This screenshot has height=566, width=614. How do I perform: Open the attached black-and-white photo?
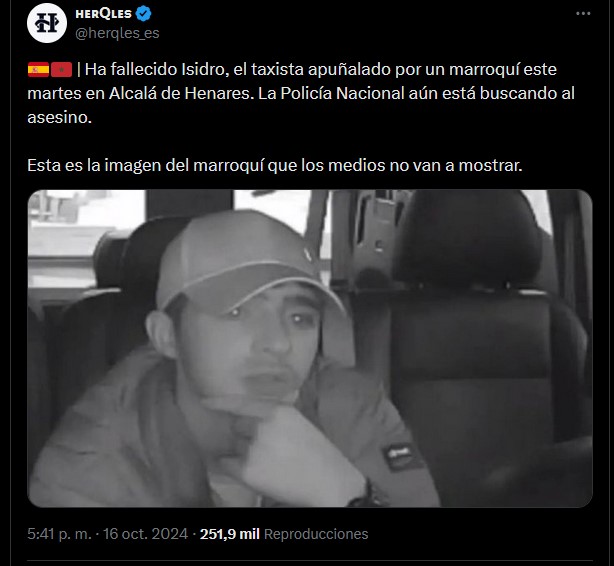(310, 348)
